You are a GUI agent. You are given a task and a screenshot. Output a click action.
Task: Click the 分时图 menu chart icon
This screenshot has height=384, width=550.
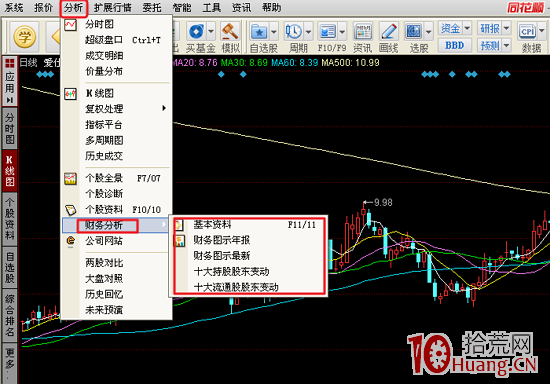pos(71,25)
